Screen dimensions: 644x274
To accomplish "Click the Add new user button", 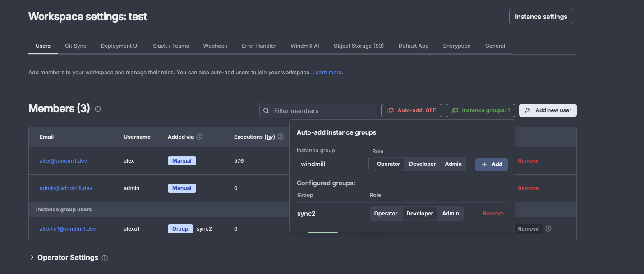I will [x=547, y=110].
